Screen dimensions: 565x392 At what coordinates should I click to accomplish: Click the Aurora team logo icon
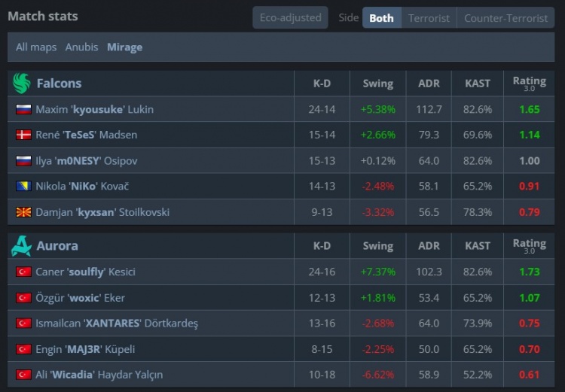pyautogui.click(x=21, y=245)
